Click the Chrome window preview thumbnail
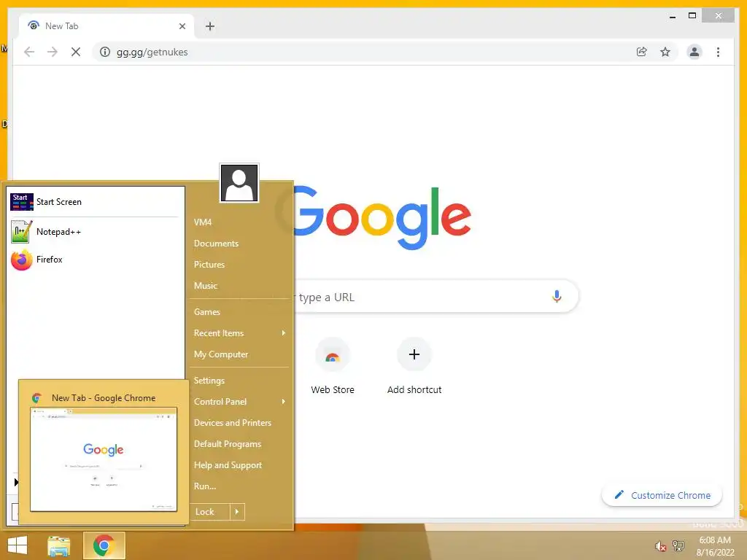Screen dimensions: 747x560 point(104,459)
